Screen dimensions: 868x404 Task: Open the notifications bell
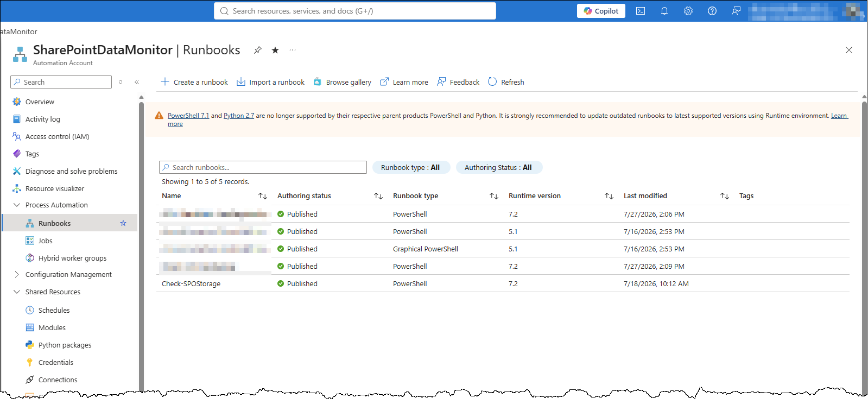[664, 11]
